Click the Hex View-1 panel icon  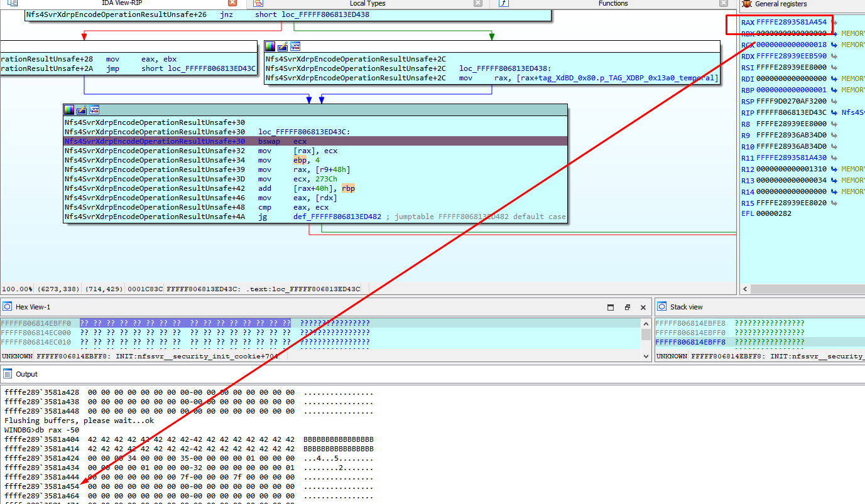(7, 307)
